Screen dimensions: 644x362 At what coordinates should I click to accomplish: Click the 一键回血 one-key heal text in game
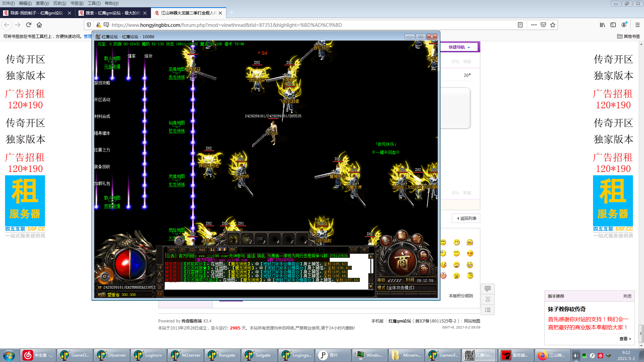click(386, 152)
